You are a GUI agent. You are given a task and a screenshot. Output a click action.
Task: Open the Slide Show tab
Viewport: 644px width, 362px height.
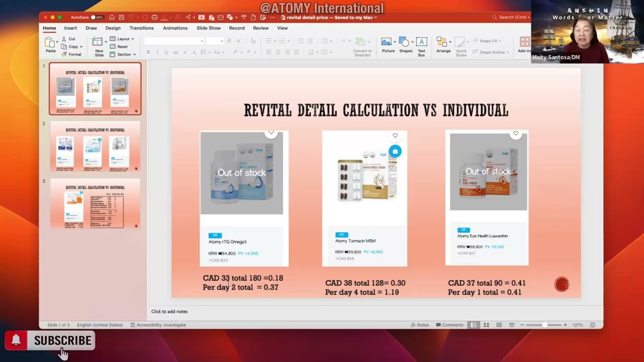tap(208, 28)
